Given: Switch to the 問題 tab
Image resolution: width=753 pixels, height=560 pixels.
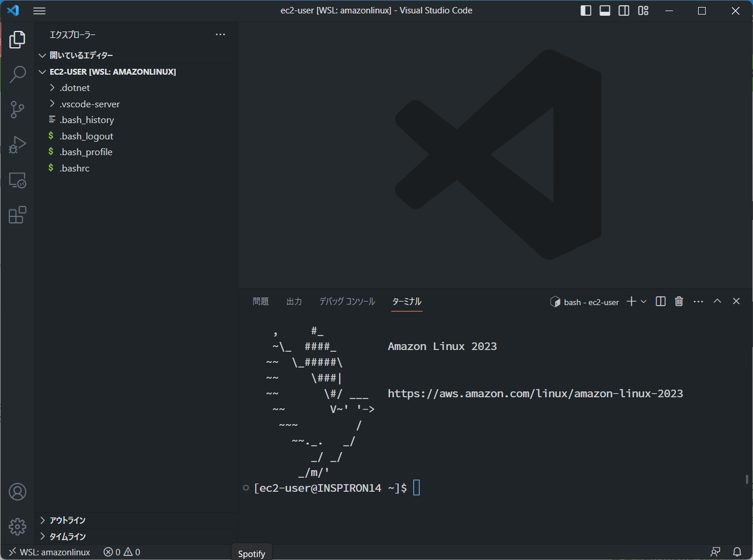Looking at the screenshot, I should click(x=260, y=302).
